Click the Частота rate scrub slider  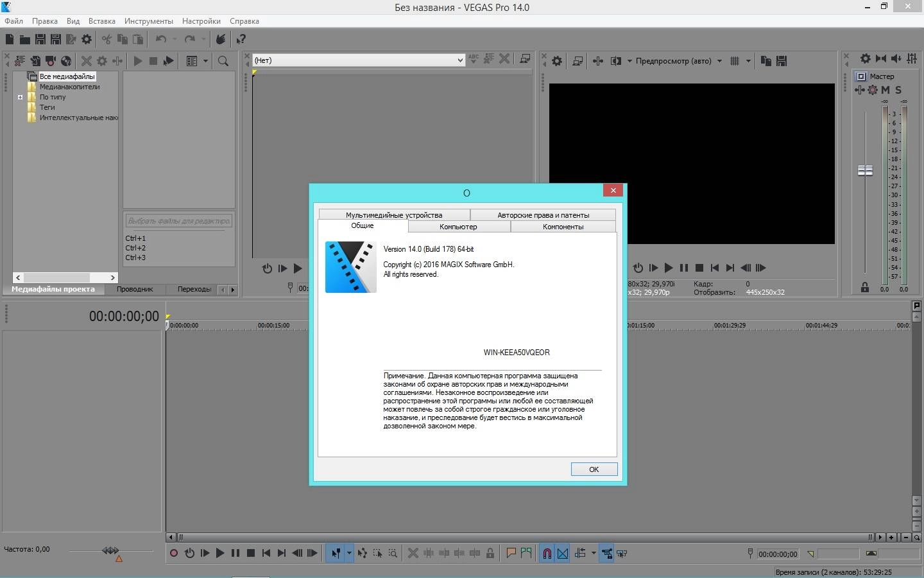click(x=110, y=551)
